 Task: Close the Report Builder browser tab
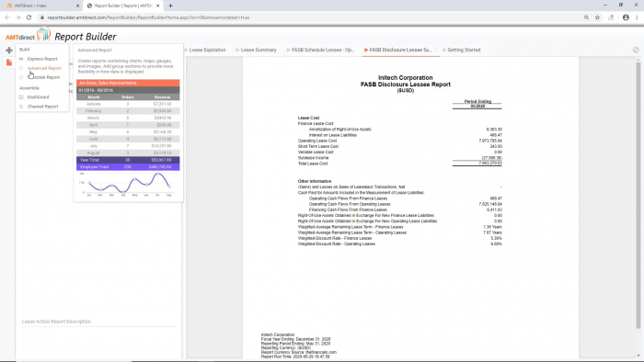[x=157, y=6]
